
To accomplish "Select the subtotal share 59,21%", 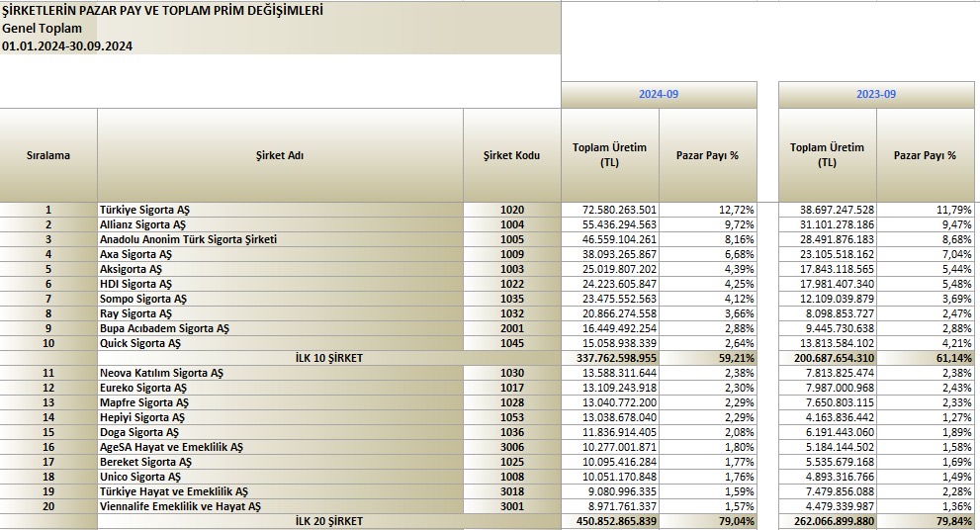I will [x=708, y=359].
